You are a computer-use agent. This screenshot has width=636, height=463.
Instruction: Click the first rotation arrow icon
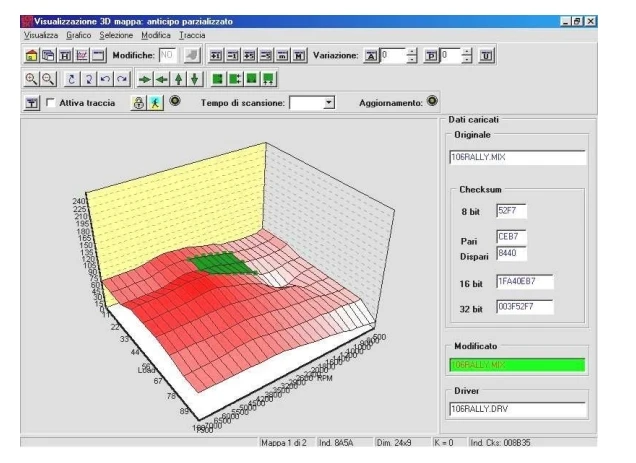[72, 79]
